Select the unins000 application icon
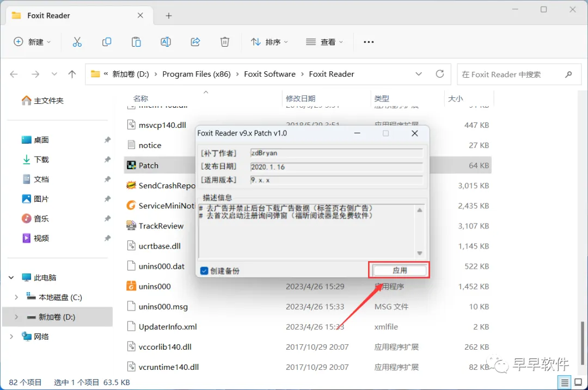The image size is (588, 390). tap(131, 286)
